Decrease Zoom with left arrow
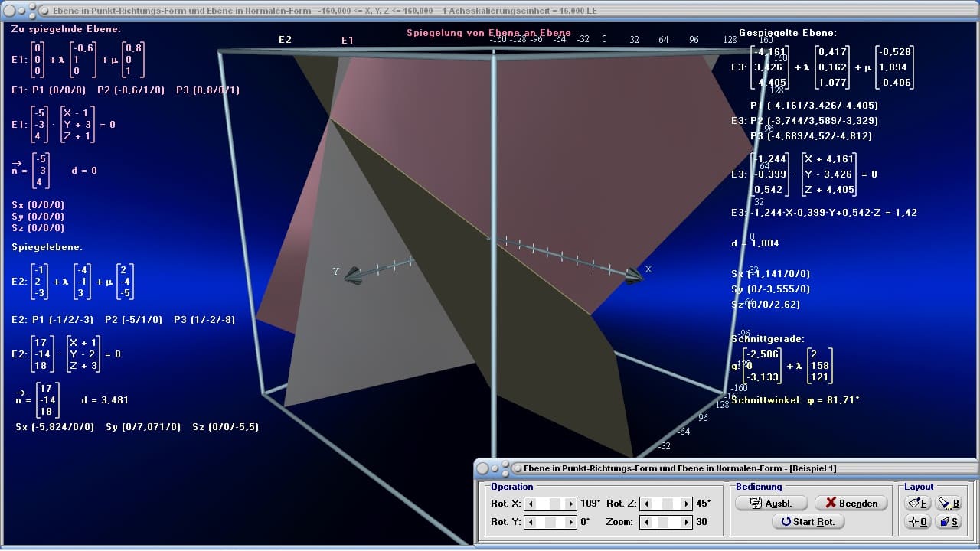This screenshot has width=980, height=551. (x=645, y=522)
